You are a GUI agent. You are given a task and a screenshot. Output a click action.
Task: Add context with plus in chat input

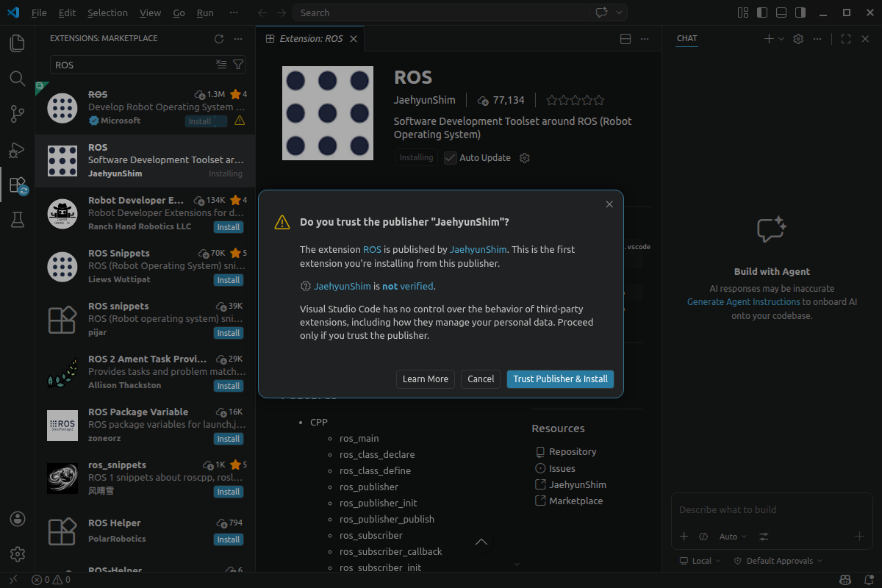click(x=684, y=537)
